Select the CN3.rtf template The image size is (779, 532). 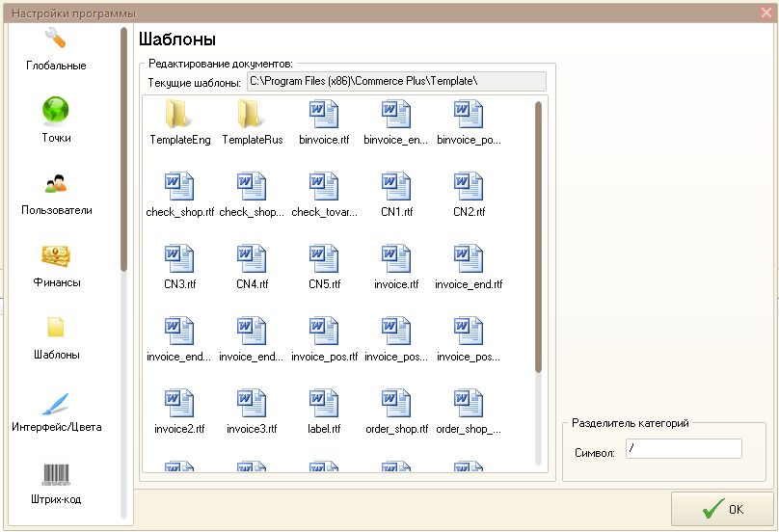[x=180, y=267]
